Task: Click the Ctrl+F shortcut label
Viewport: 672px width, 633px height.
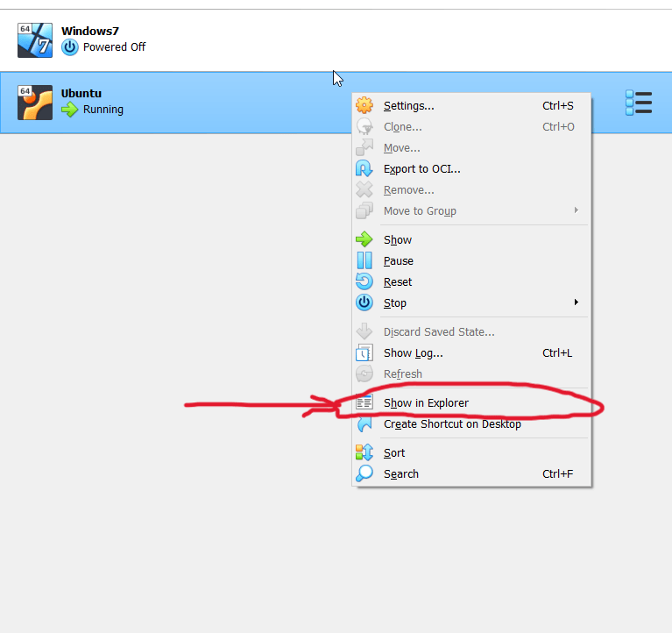Action: pyautogui.click(x=557, y=474)
